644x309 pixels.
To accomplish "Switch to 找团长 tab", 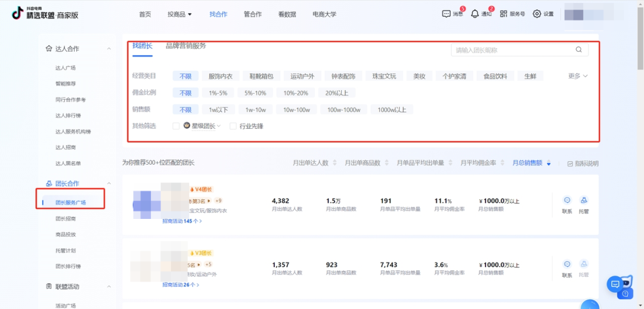I will tap(142, 46).
